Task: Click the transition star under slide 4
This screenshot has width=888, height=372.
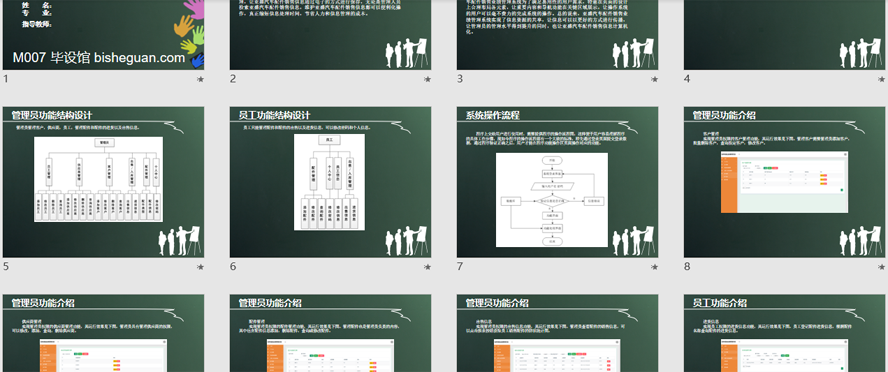Action: coord(882,80)
